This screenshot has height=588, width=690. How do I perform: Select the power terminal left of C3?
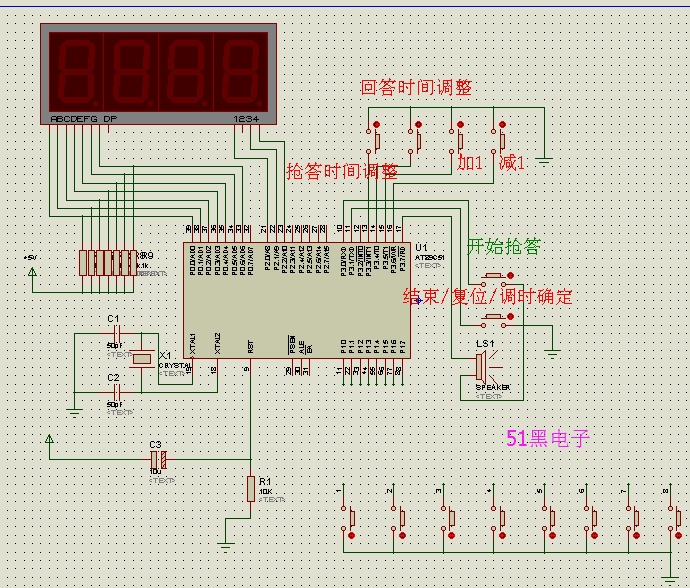click(x=49, y=439)
